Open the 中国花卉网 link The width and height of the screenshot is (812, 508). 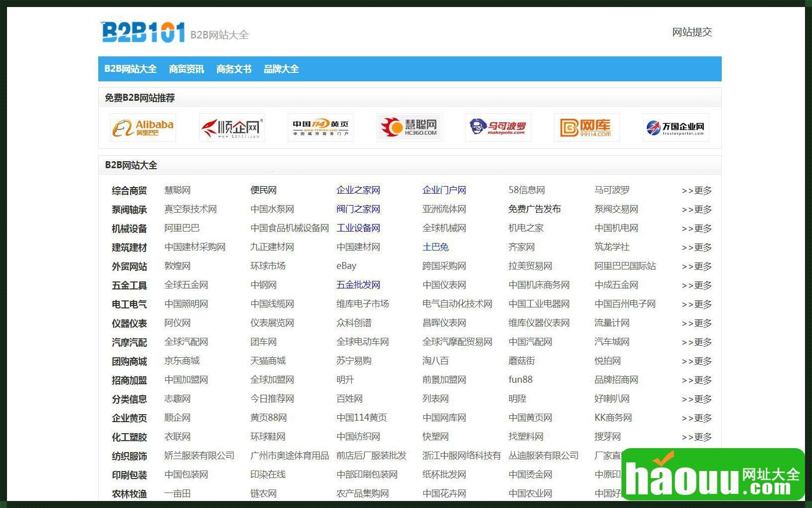[x=444, y=494]
